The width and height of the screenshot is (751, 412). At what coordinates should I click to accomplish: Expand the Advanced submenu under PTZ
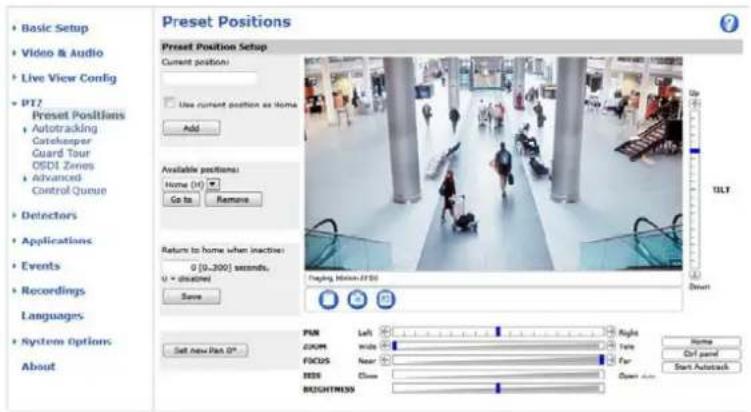pos(56,178)
